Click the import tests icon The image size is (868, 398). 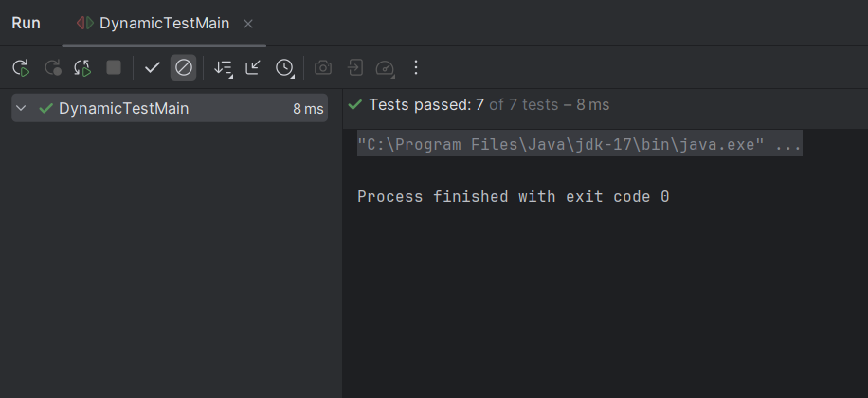(353, 67)
